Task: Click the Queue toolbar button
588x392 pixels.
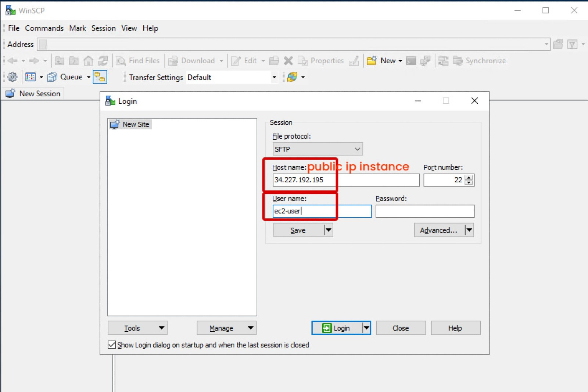Action: pos(65,77)
